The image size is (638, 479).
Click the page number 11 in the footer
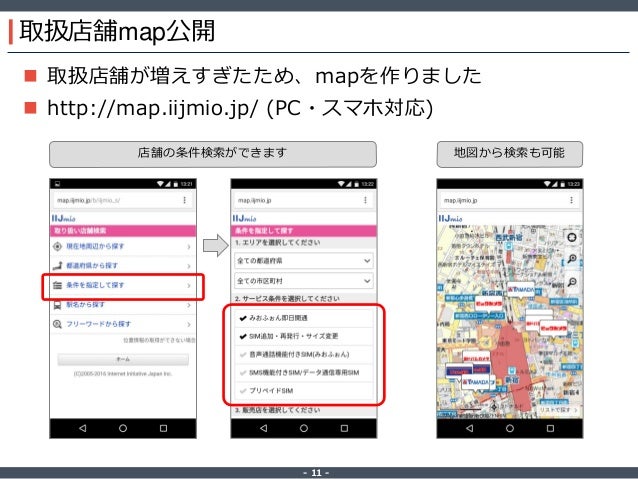pos(316,473)
